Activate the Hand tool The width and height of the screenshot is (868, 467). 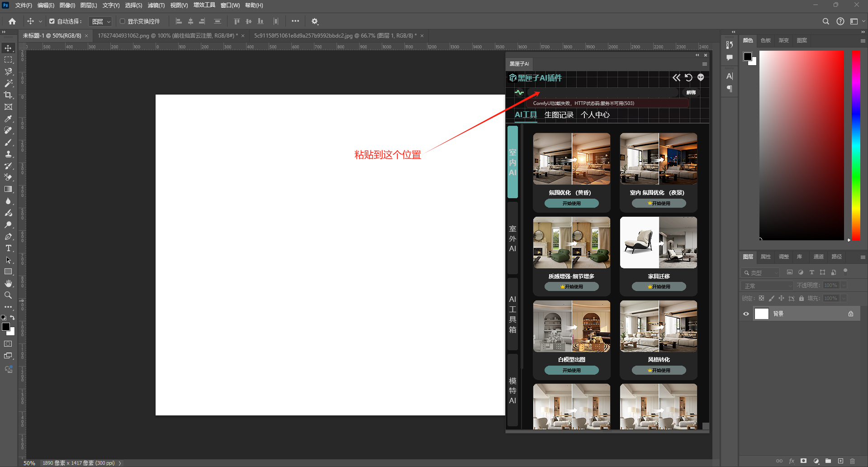click(8, 283)
